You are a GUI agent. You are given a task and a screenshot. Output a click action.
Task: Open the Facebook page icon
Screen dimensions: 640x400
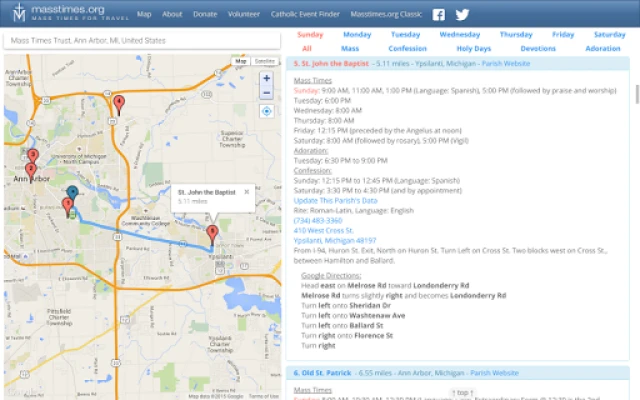click(x=439, y=15)
